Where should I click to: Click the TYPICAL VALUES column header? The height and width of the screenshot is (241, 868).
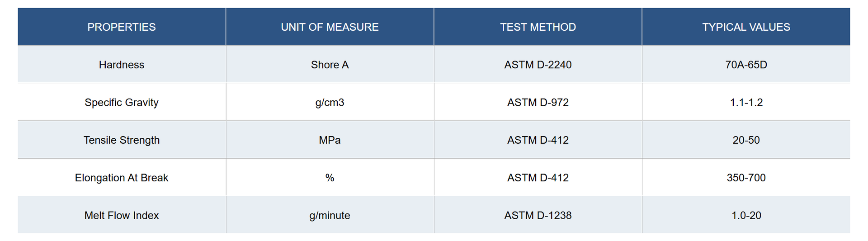(746, 27)
